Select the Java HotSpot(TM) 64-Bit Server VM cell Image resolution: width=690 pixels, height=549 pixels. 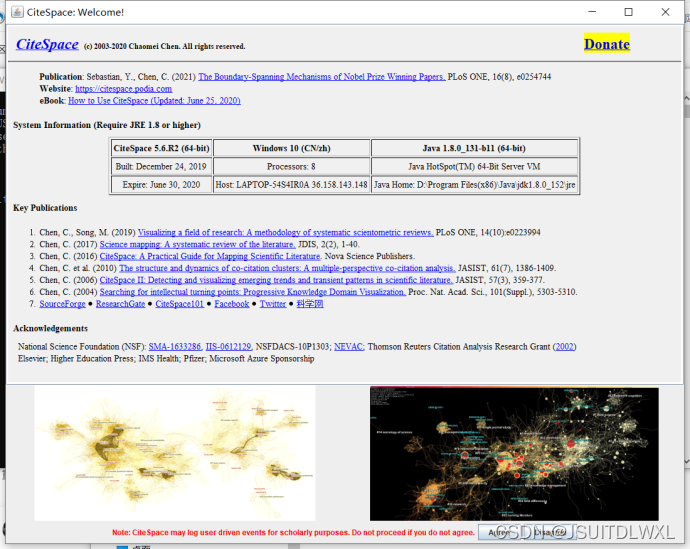point(474,167)
